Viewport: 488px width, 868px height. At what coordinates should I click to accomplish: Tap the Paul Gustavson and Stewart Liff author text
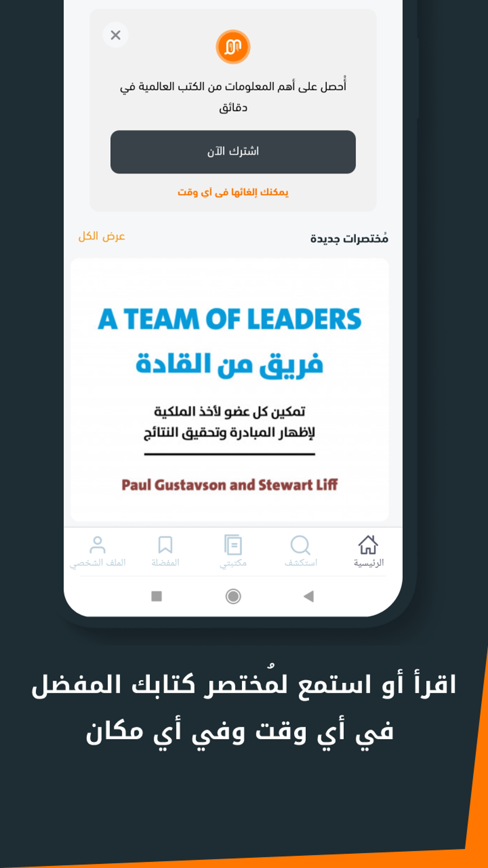230,485
